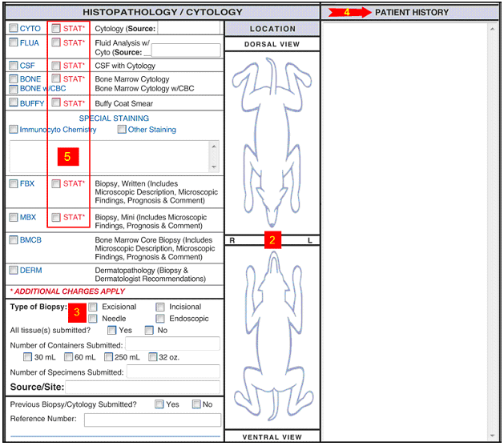Enable STAT for the CYTO cytology row
Screen dimensions: 504x446
(56, 28)
